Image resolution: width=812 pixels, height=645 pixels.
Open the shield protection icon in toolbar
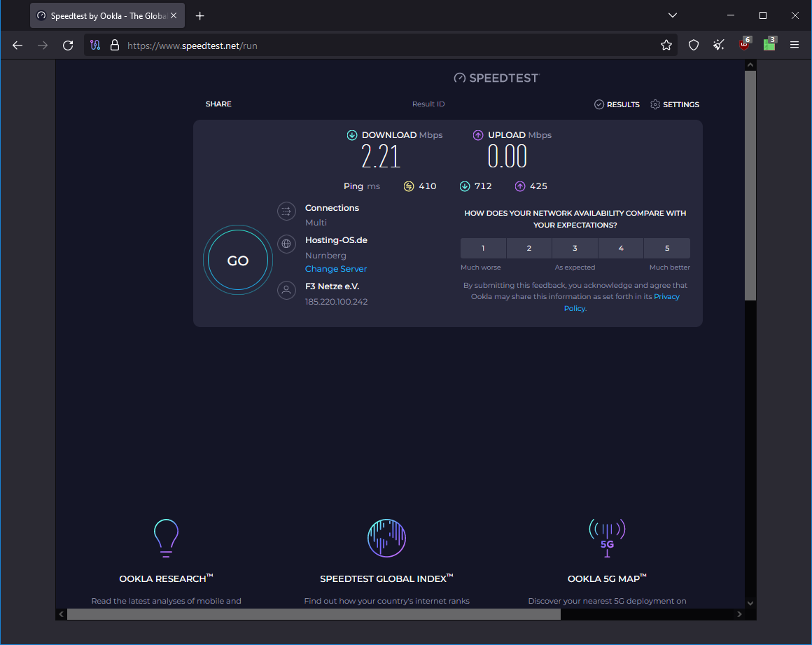tap(694, 46)
